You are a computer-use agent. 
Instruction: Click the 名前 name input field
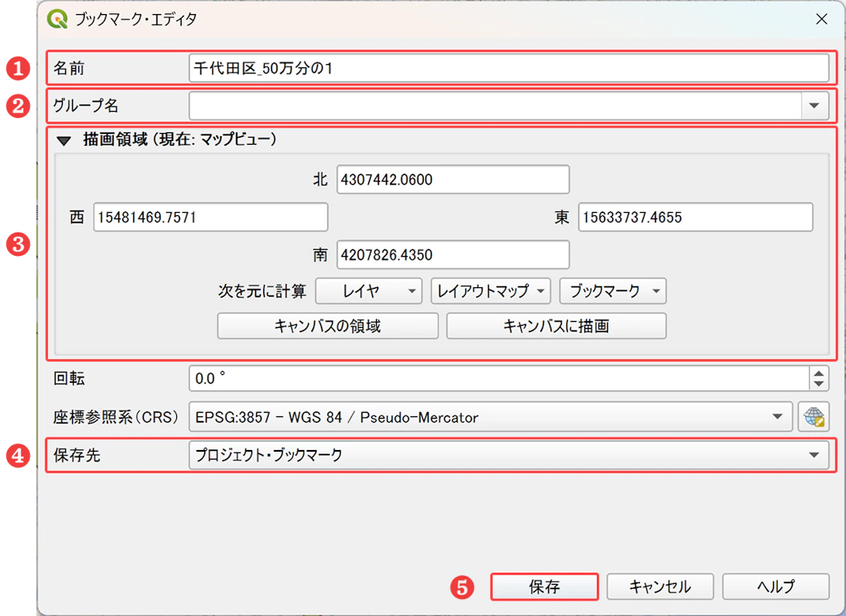click(508, 68)
